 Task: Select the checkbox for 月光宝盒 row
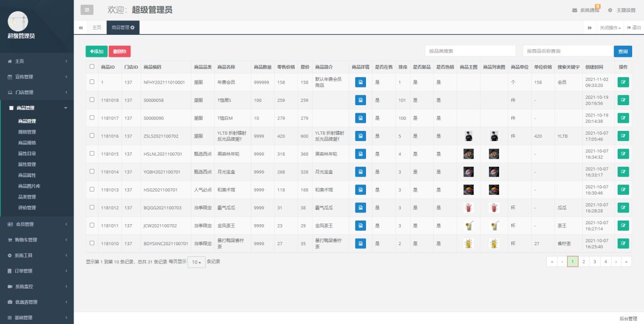92,172
